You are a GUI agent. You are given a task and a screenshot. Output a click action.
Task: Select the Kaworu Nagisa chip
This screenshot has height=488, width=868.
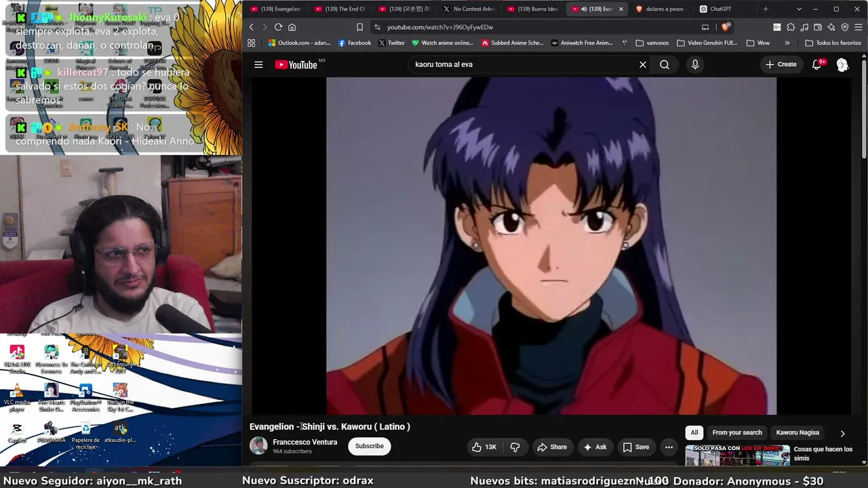click(797, 432)
